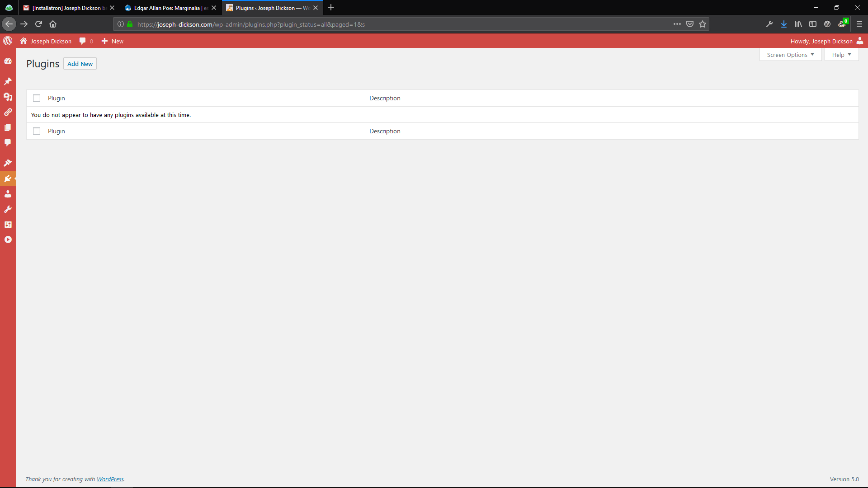The height and width of the screenshot is (488, 868).
Task: Open the Appearance paintbrush icon
Action: click(x=8, y=163)
